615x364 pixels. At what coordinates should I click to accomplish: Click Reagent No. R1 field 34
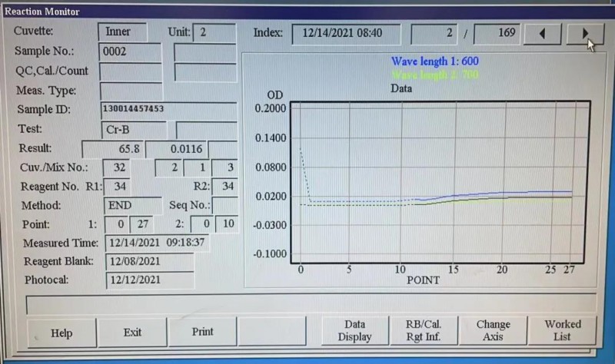(x=118, y=187)
